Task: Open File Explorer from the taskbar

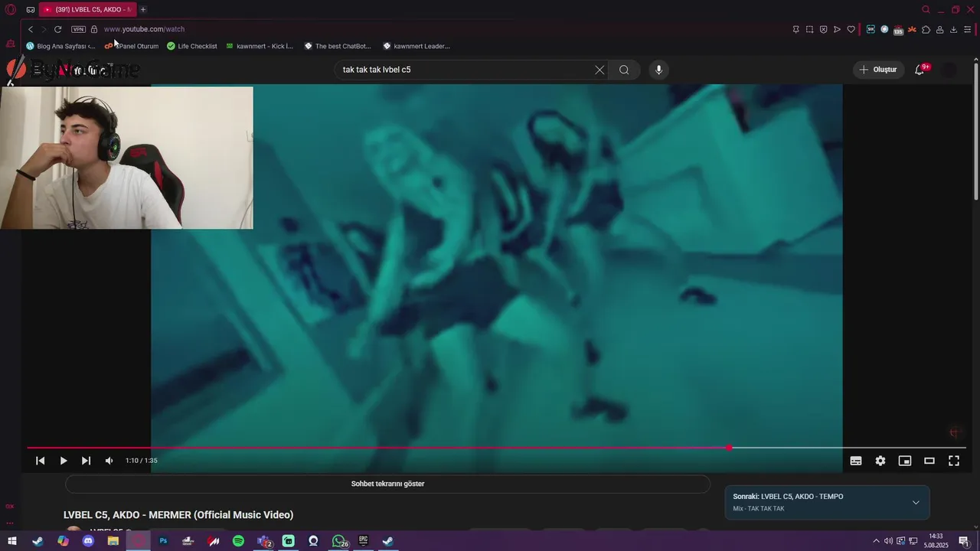Action: point(113,541)
